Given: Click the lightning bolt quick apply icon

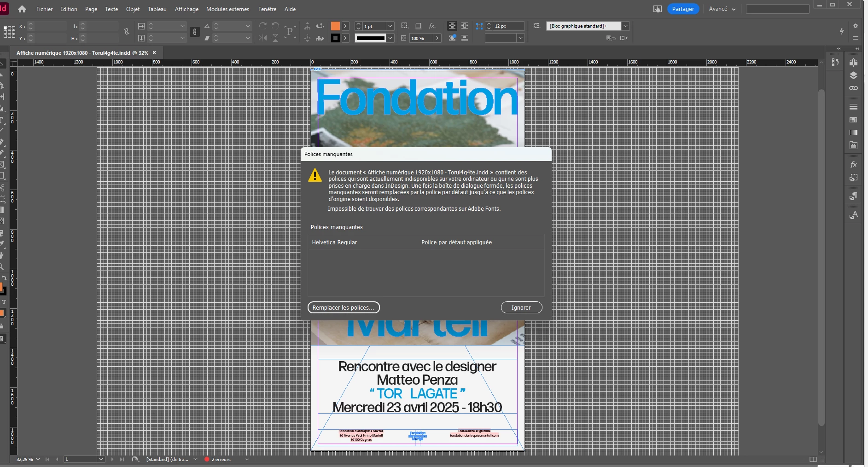Looking at the screenshot, I should tap(842, 31).
